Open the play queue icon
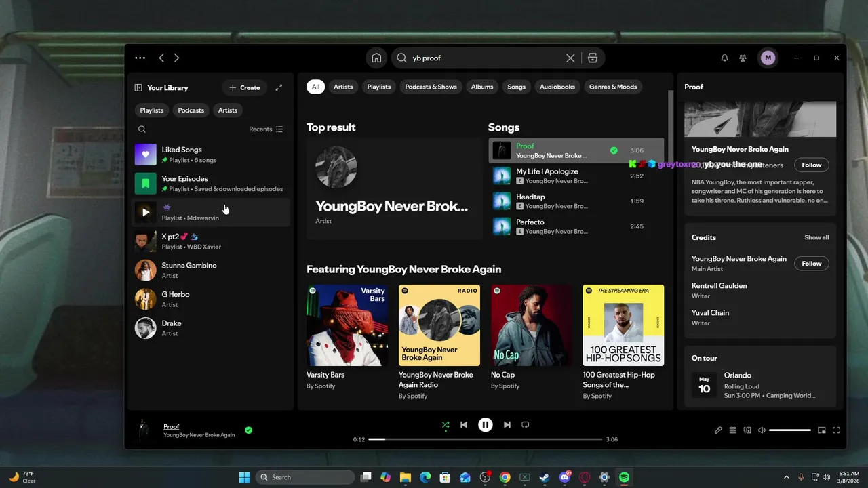Viewport: 868px width, 488px height. tap(733, 430)
